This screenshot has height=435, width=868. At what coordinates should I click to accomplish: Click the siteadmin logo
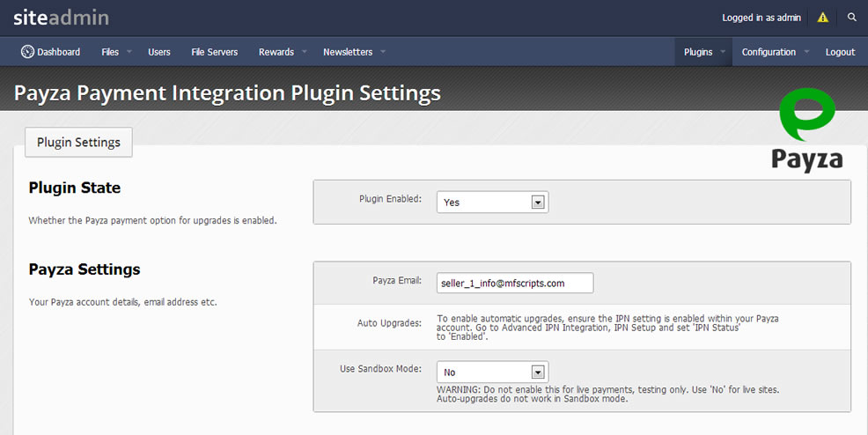[x=61, y=18]
